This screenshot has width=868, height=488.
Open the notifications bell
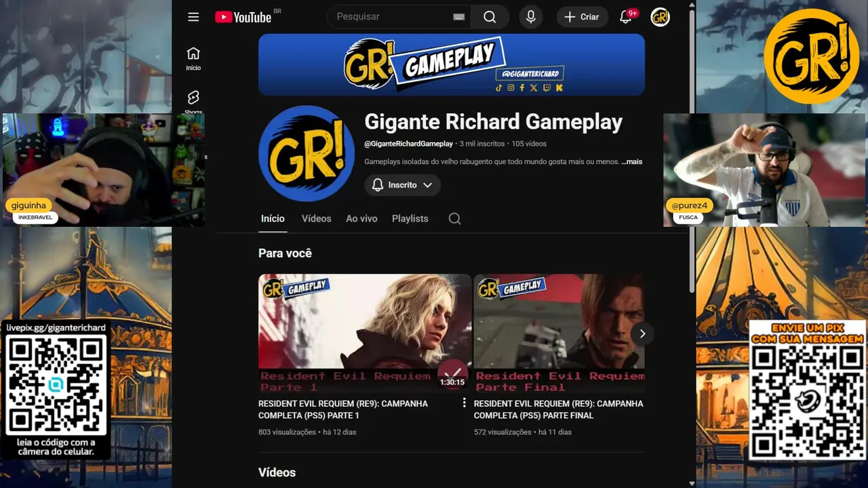click(626, 17)
